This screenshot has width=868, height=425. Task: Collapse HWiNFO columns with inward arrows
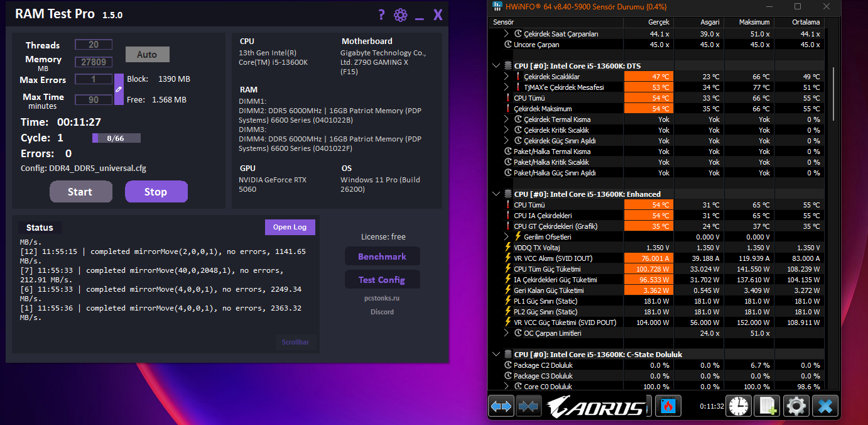529,406
